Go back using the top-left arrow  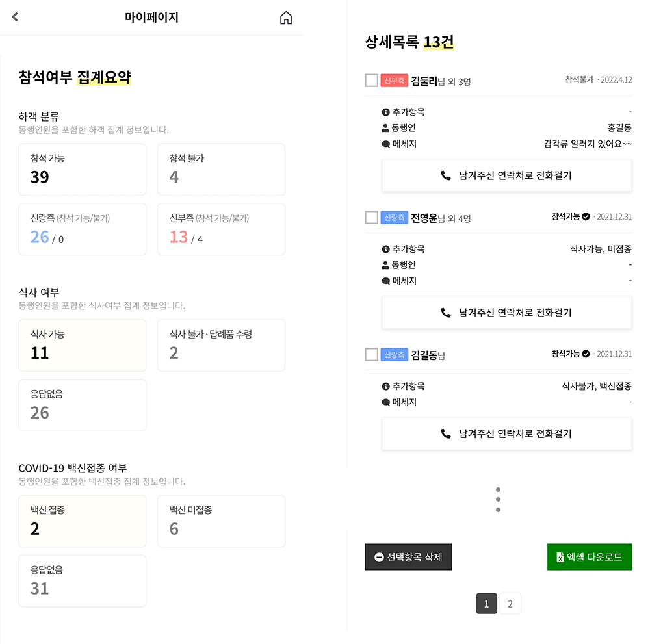(x=16, y=18)
